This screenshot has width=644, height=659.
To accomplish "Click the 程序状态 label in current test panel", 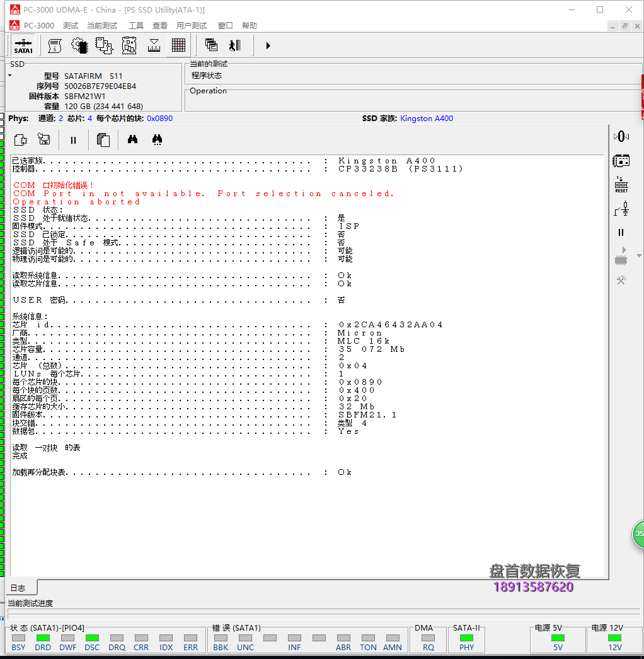I will (207, 76).
